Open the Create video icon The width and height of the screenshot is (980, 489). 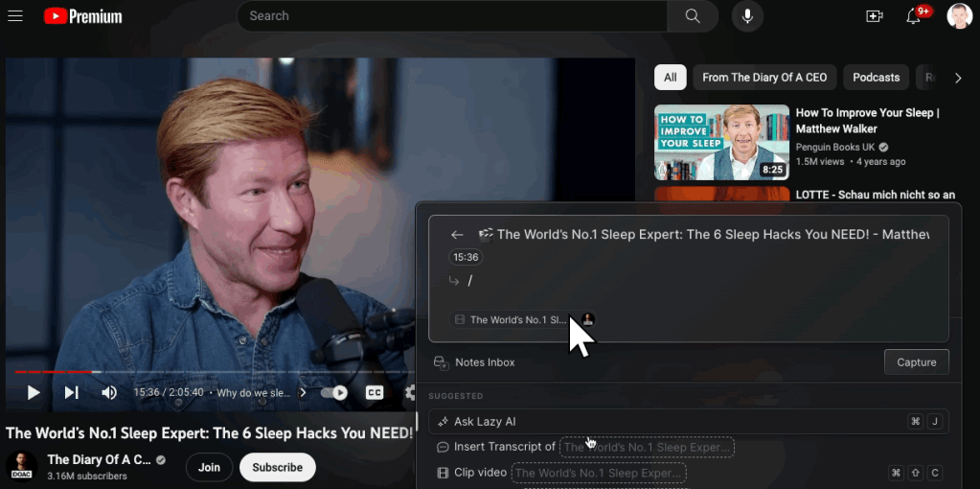(874, 16)
